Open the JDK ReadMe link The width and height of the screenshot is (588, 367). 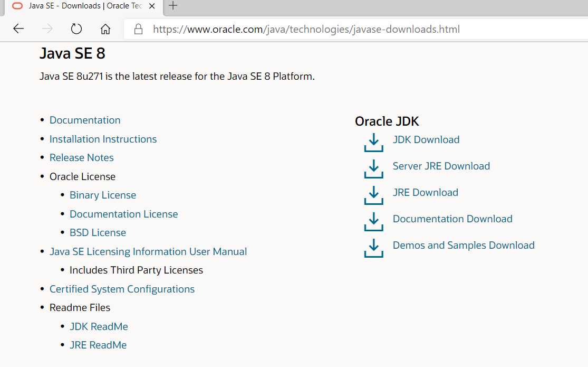[99, 327]
